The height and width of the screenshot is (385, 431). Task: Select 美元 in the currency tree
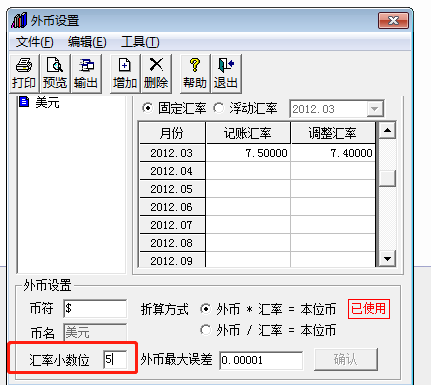[x=47, y=102]
